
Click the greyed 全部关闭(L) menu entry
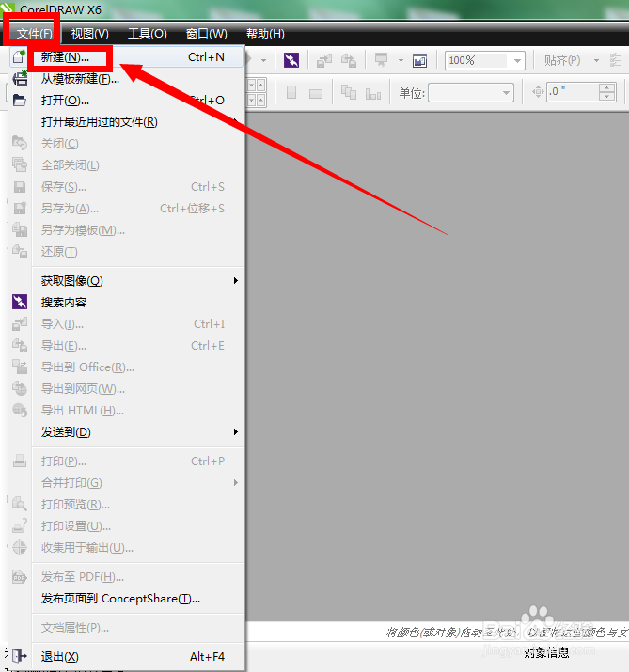tap(127, 165)
